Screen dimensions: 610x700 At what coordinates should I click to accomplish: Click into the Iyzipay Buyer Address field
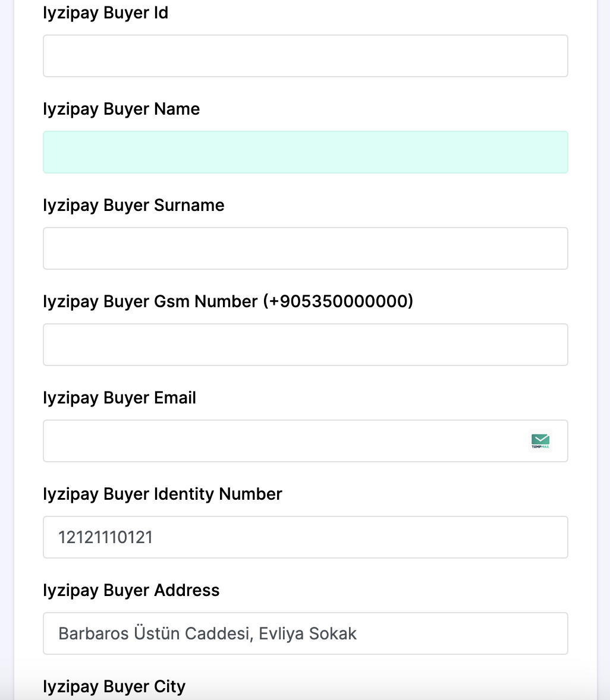click(306, 633)
